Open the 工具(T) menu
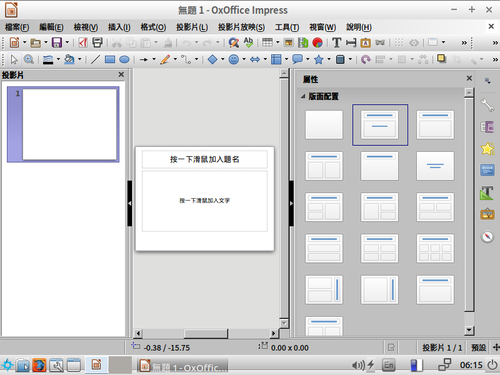Viewport: 500px width, 375px height. tap(287, 27)
